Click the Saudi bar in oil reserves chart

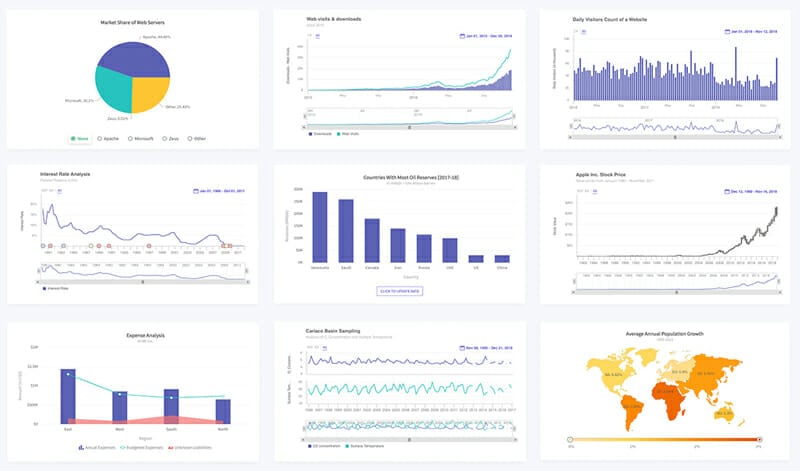coord(346,231)
